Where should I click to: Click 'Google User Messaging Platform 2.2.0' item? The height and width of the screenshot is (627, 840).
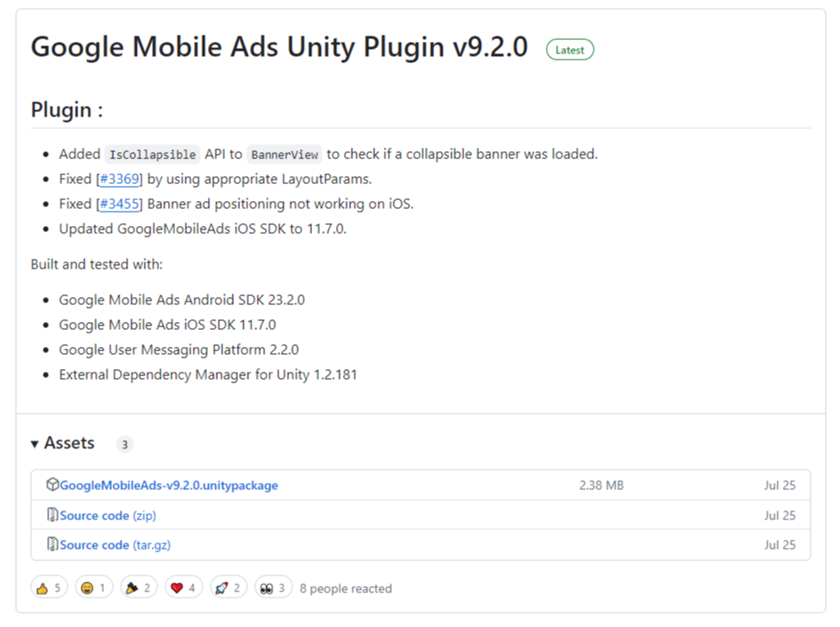(179, 350)
